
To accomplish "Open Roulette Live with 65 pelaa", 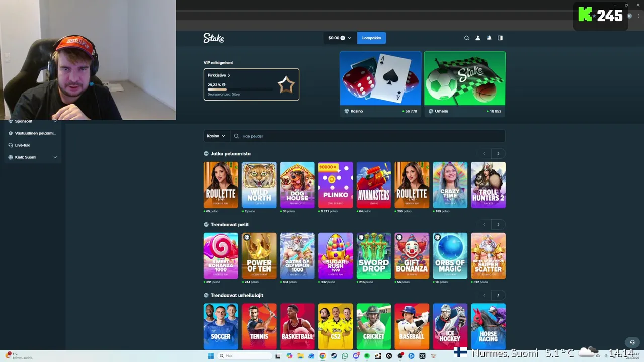I will click(x=221, y=185).
